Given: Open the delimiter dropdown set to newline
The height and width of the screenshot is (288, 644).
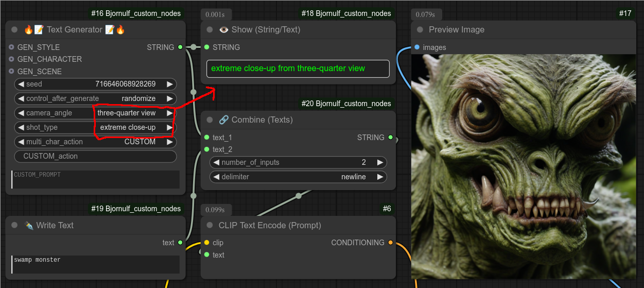Looking at the screenshot, I should [x=298, y=177].
